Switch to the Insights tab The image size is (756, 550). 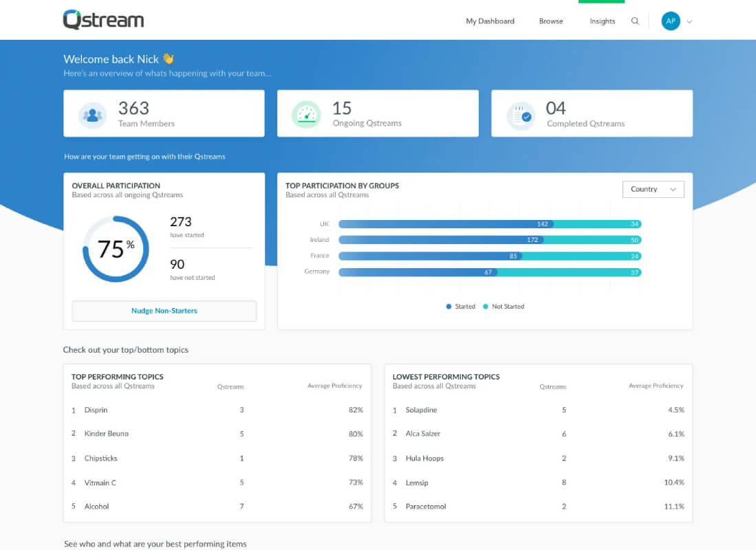tap(602, 21)
